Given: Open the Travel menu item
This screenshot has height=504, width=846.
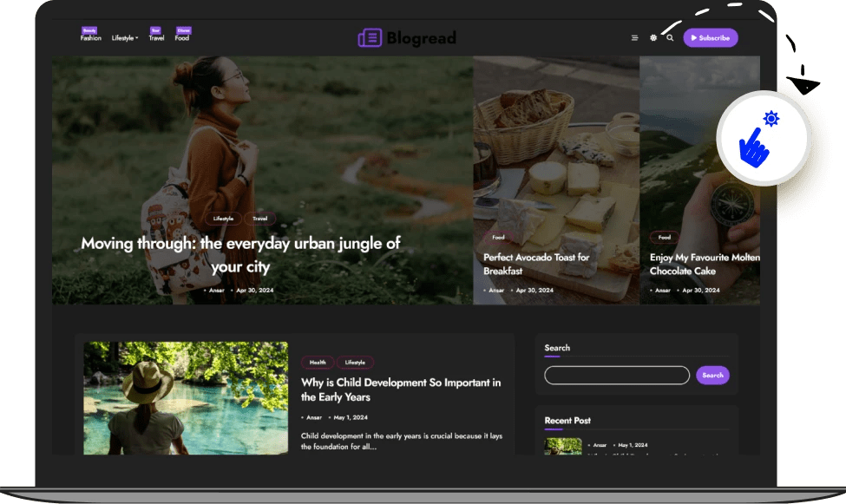Looking at the screenshot, I should click(x=156, y=38).
